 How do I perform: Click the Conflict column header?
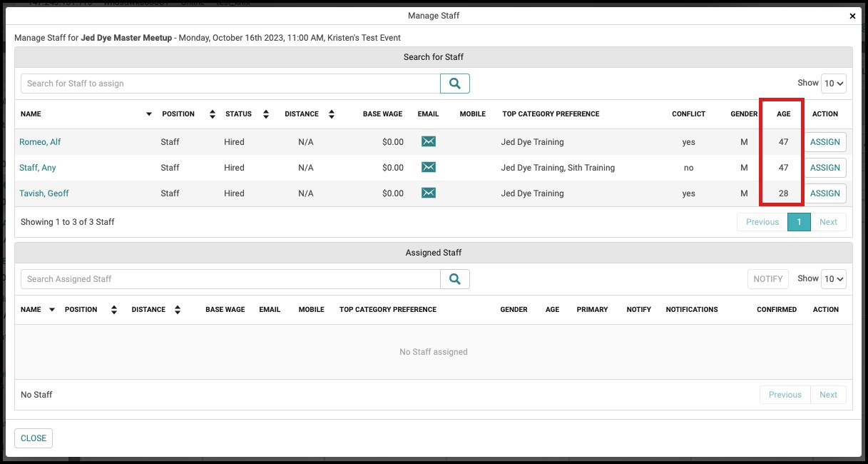tap(688, 114)
